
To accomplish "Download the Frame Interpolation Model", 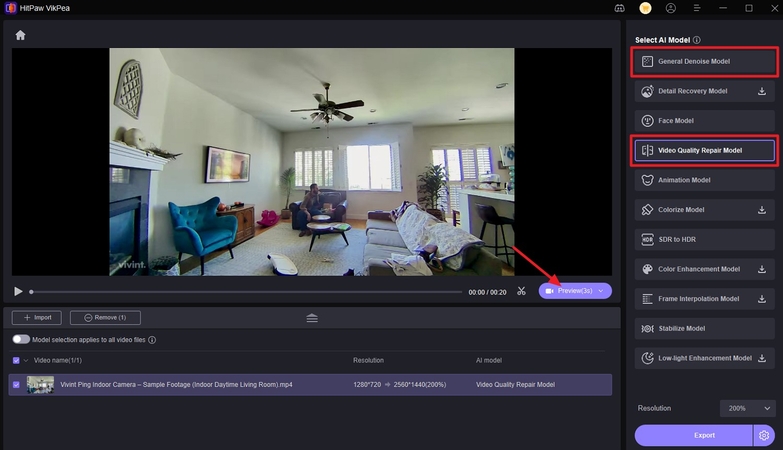I will pos(762,299).
